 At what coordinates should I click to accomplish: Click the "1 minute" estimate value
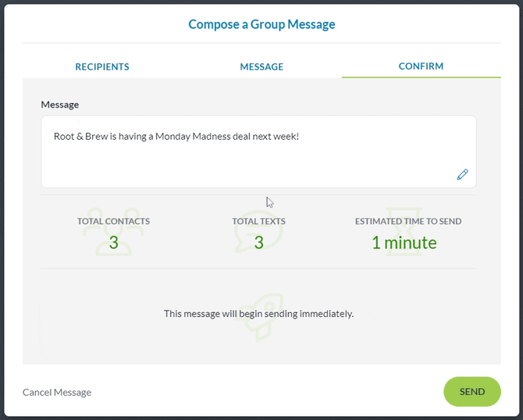pos(404,243)
